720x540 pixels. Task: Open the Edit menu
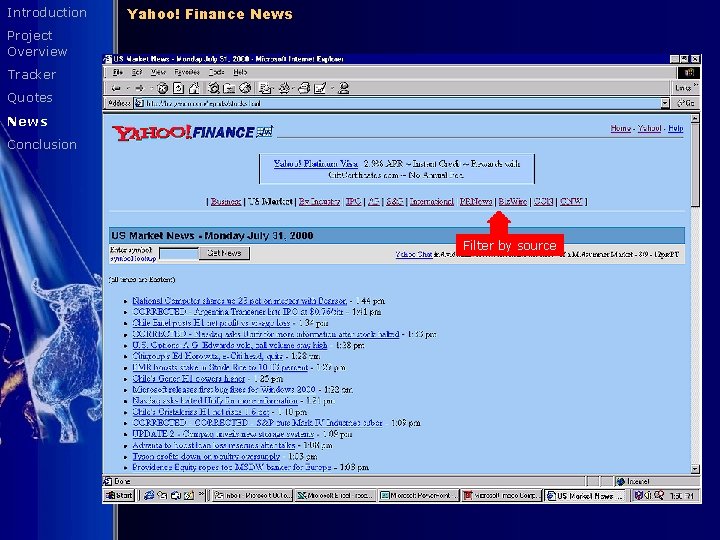point(137,72)
